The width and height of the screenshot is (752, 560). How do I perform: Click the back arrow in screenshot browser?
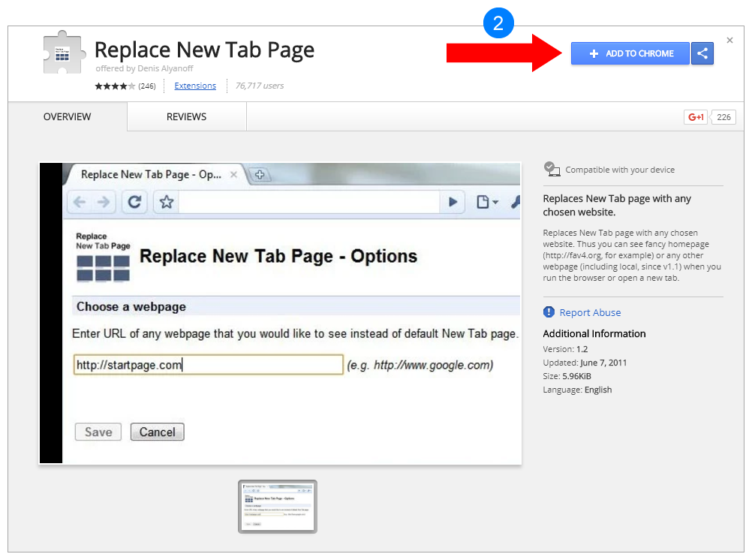point(80,202)
